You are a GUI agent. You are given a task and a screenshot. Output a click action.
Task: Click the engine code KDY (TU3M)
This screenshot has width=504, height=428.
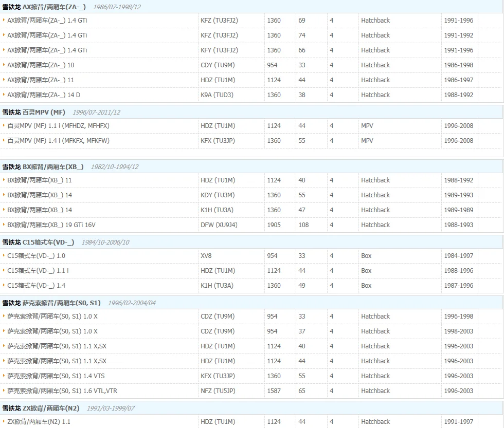218,195
